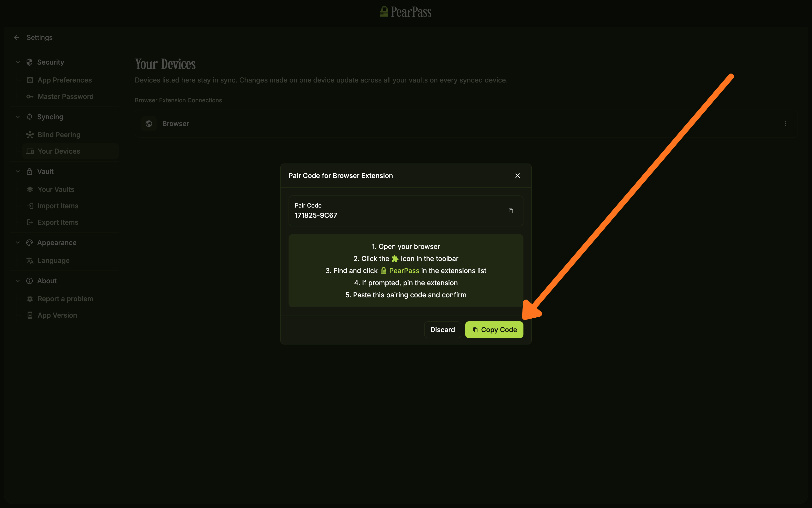Open Master Password settings

pos(71,97)
